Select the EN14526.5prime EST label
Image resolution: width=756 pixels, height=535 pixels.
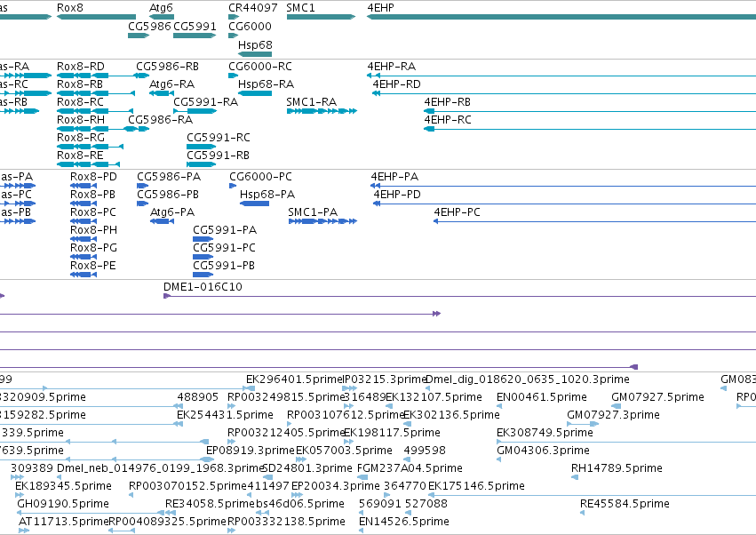[x=404, y=522]
